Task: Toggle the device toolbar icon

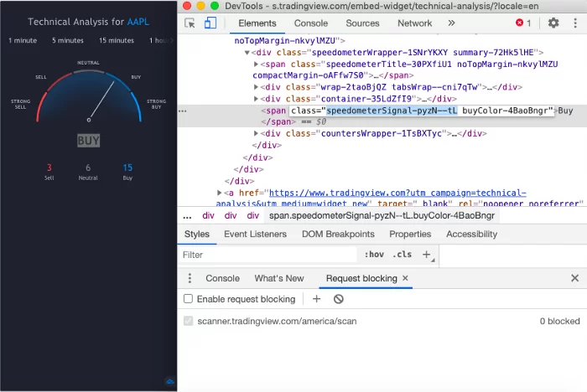Action: 210,23
